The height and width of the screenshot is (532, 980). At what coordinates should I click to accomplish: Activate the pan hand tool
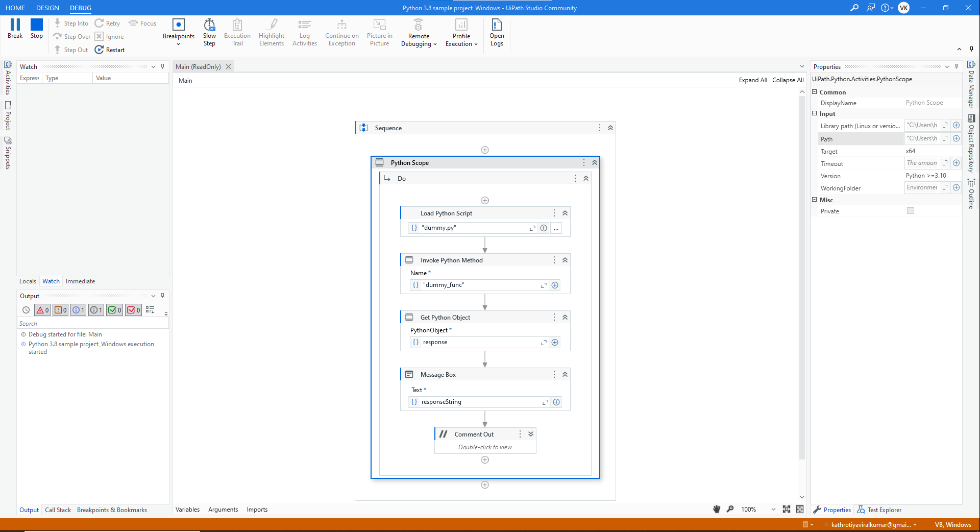717,509
